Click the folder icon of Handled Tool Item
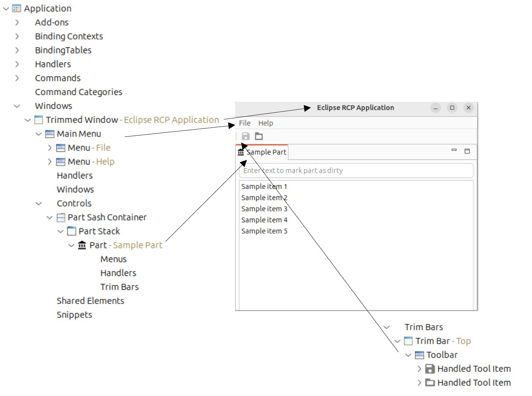This screenshot has height=396, width=532. 430,382
